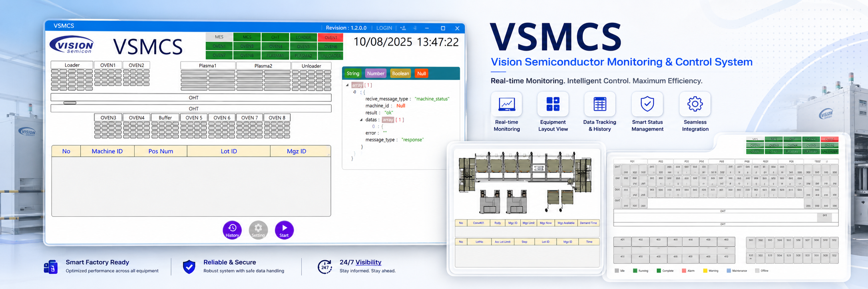The height and width of the screenshot is (289, 868).
Task: Click the "response" message_type value
Action: (412, 140)
